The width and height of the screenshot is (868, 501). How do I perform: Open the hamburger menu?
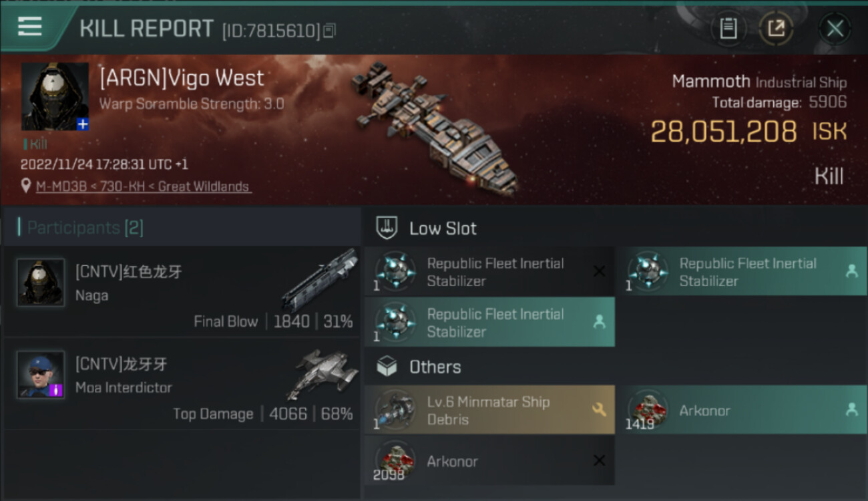click(30, 27)
